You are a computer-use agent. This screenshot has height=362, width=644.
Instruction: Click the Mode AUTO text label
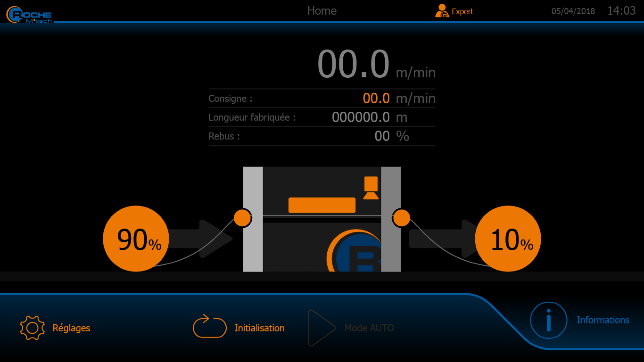369,328
